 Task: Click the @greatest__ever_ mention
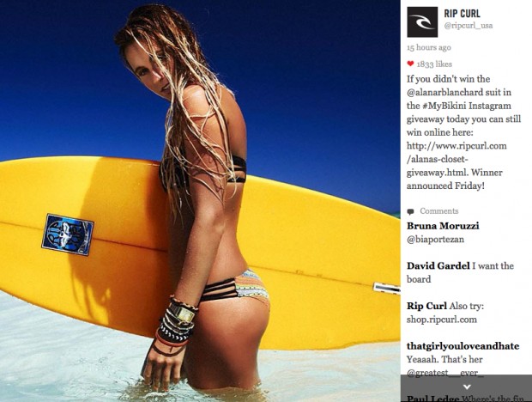[x=443, y=373]
